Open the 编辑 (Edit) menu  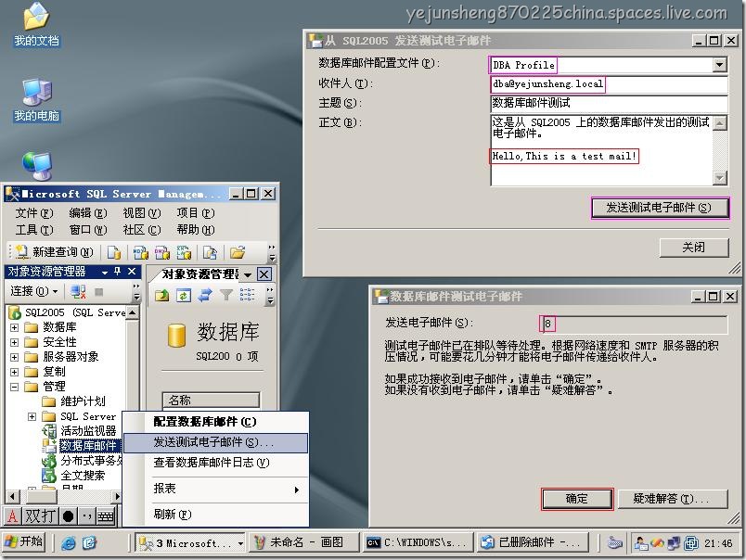(x=88, y=213)
